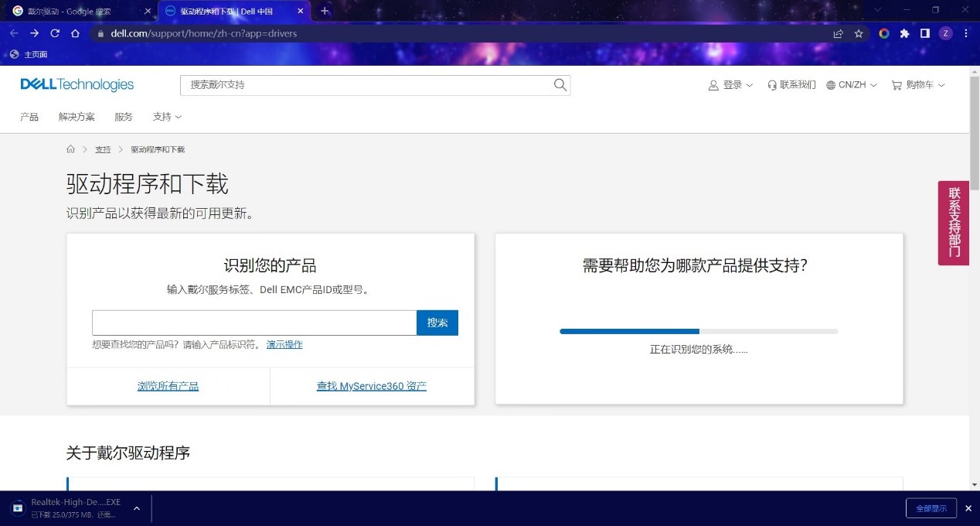Click the Dell Technologies logo
Viewport: 980px width, 526px height.
pyautogui.click(x=77, y=85)
